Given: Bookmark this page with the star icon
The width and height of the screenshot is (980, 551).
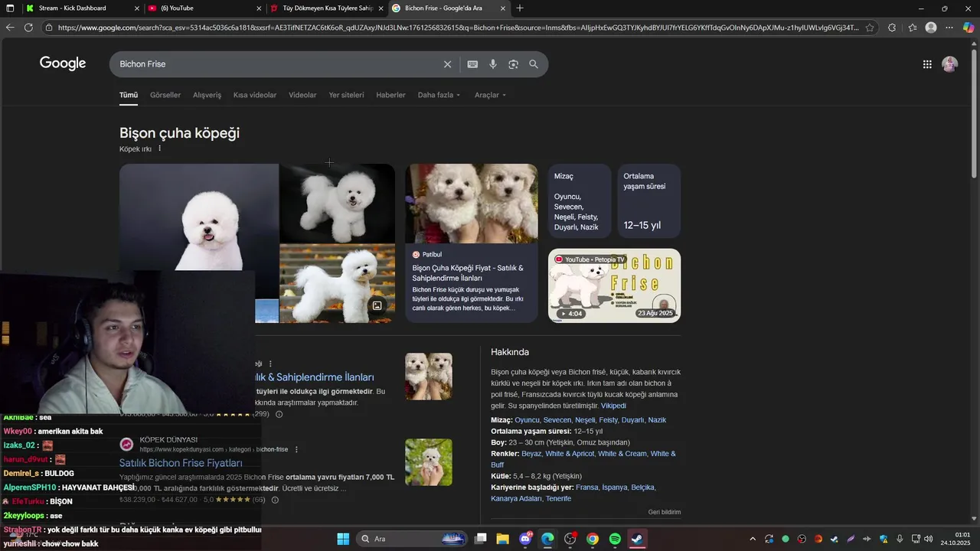Looking at the screenshot, I should tap(870, 28).
